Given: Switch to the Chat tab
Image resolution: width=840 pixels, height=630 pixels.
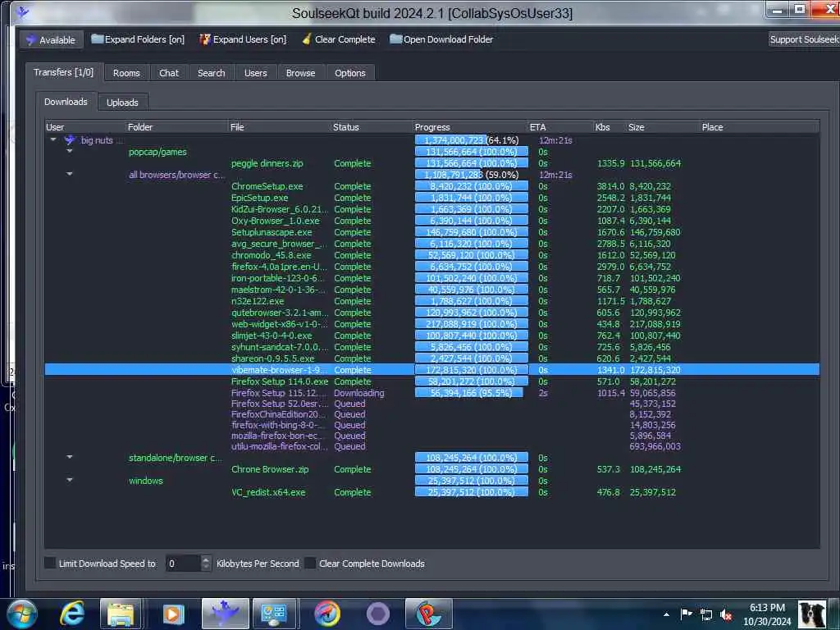Looking at the screenshot, I should click(x=169, y=73).
